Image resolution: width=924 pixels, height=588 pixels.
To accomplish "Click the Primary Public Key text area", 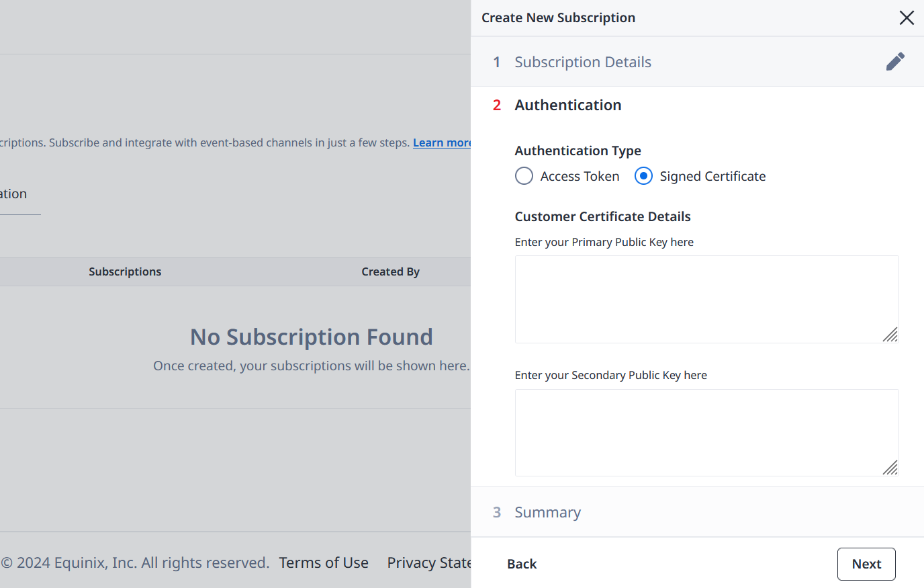I will click(706, 299).
